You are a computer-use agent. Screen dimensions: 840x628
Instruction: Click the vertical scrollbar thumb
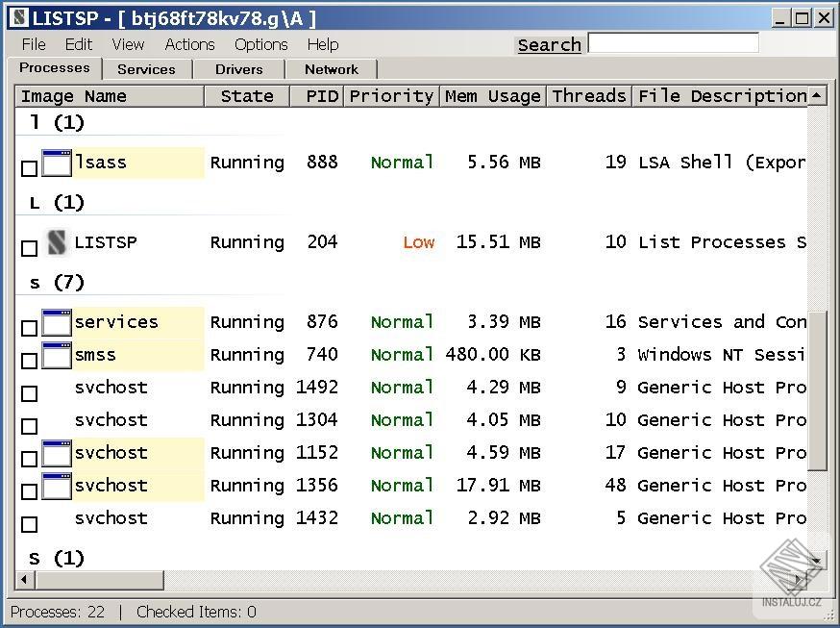(817, 390)
